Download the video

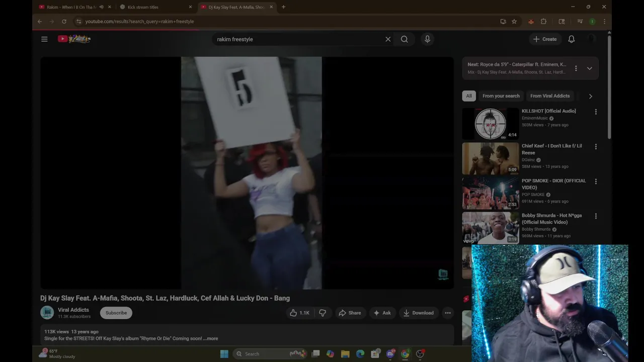point(418,313)
